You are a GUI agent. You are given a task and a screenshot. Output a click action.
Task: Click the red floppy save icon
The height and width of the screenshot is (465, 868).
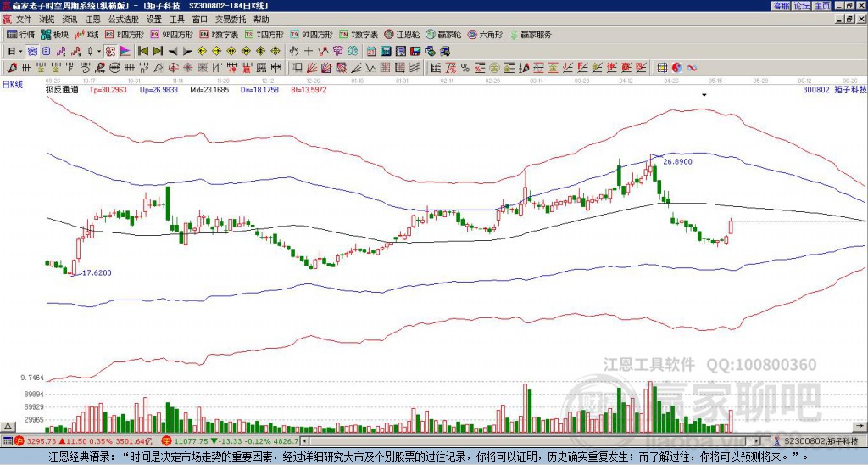pyautogui.click(x=415, y=52)
